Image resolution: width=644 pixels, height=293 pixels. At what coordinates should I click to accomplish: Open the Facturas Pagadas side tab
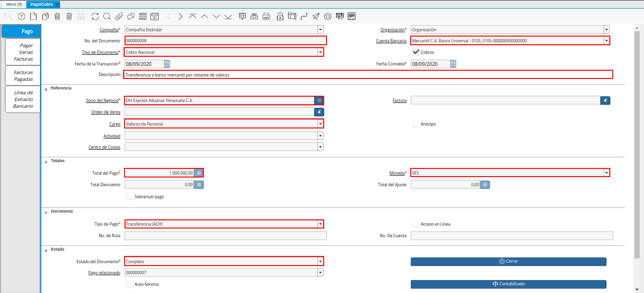tap(23, 76)
